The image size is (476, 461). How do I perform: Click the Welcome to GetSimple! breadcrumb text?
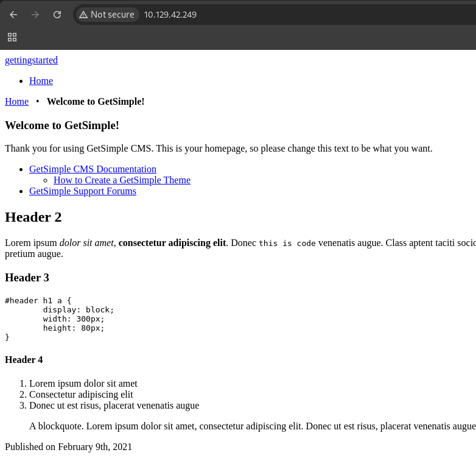[x=96, y=102]
